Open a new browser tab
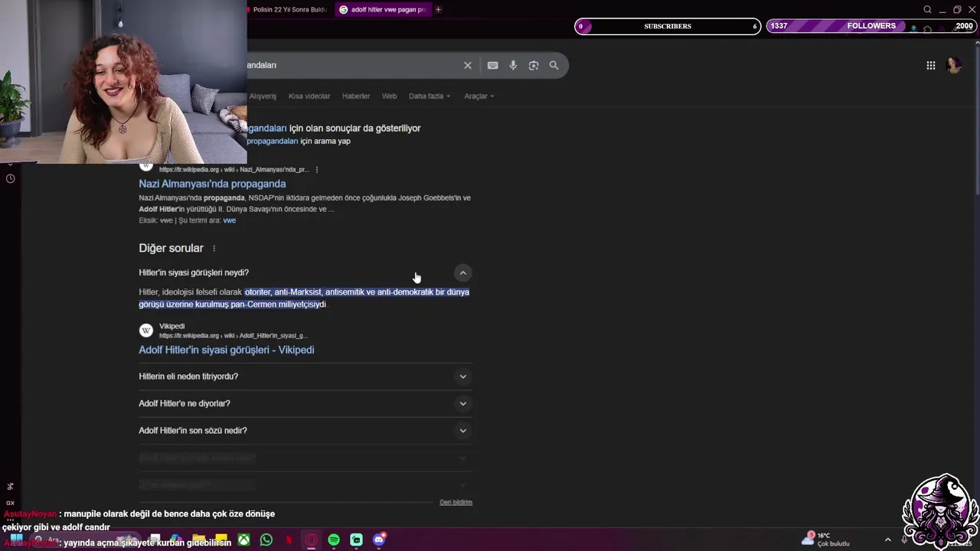The width and height of the screenshot is (980, 551). point(438,9)
